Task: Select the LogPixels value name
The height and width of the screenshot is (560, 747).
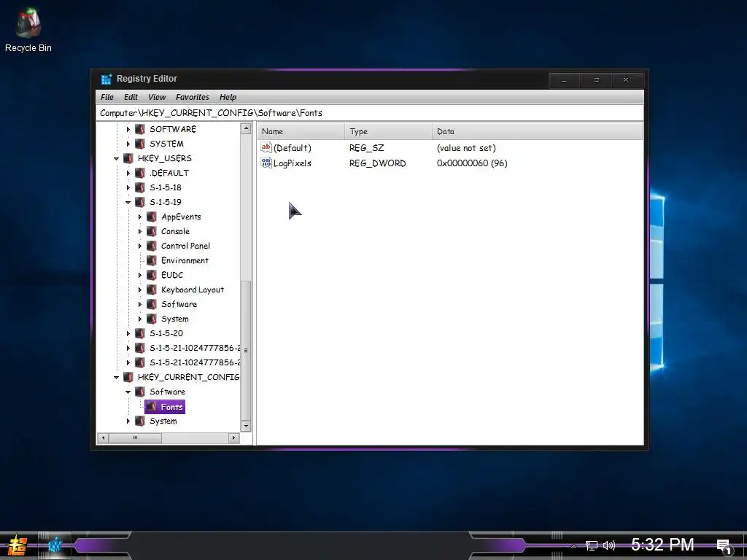Action: click(292, 163)
